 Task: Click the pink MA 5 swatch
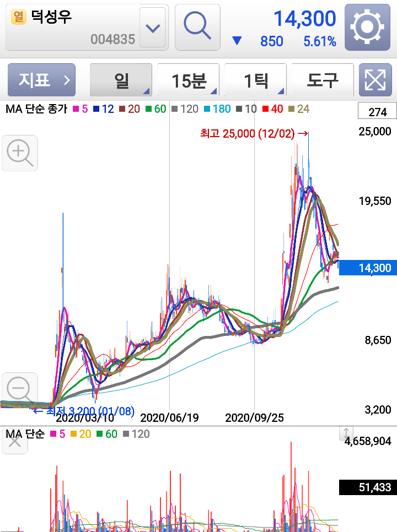(x=76, y=109)
